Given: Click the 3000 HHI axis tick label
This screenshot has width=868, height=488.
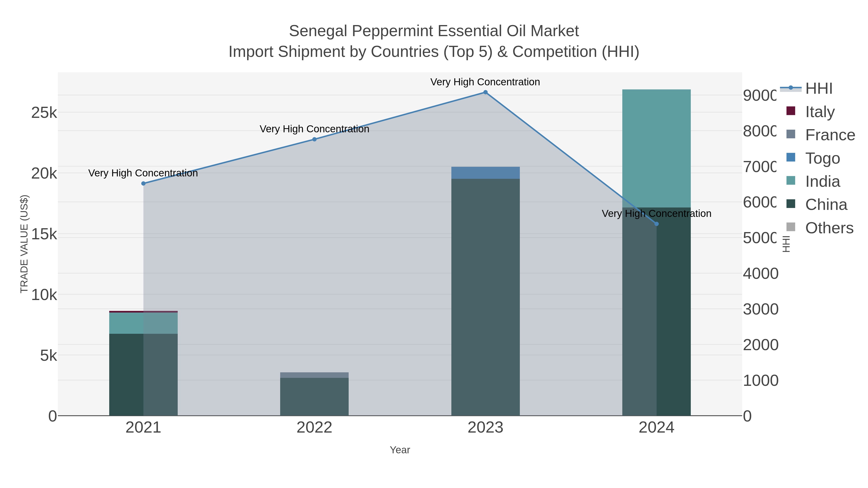Looking at the screenshot, I should click(x=761, y=309).
